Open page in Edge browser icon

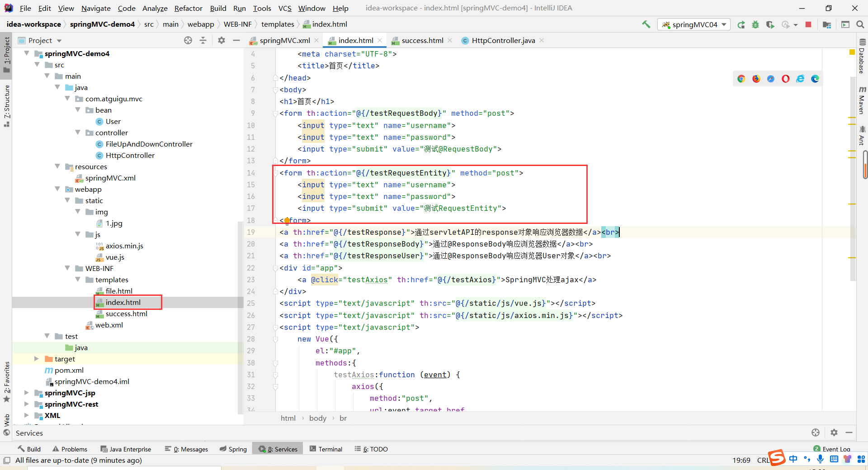(x=815, y=79)
